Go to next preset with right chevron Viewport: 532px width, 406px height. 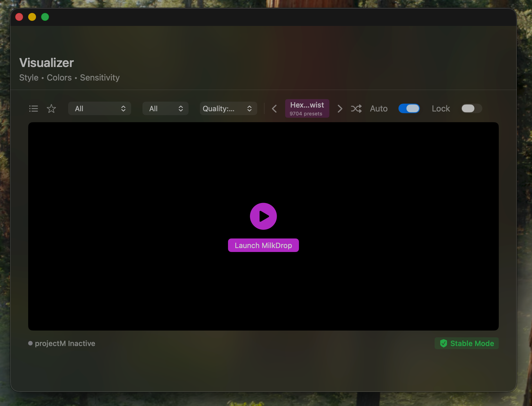(x=340, y=109)
